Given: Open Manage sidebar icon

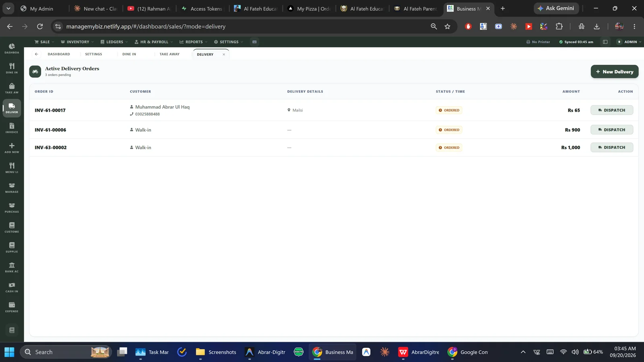Looking at the screenshot, I should (x=12, y=187).
